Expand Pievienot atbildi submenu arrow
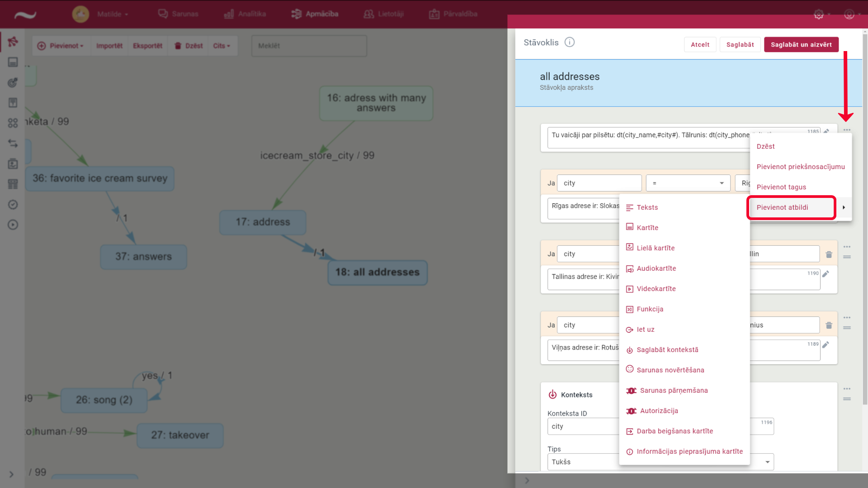 (844, 207)
